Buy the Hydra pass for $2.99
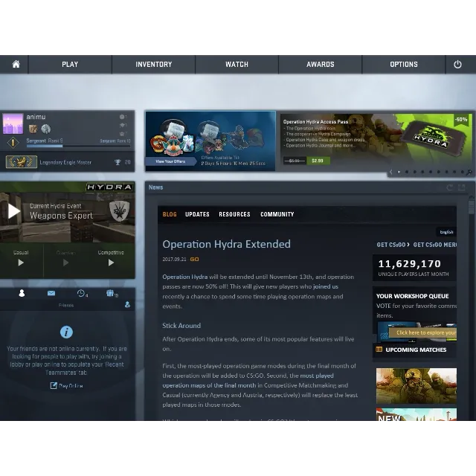 pyautogui.click(x=318, y=161)
